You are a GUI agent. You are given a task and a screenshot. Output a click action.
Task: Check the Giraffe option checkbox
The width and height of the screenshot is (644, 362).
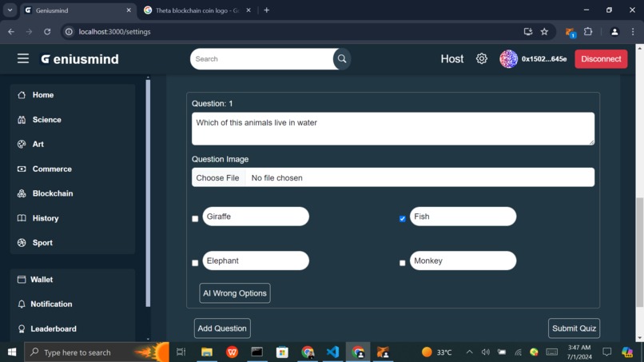point(195,219)
